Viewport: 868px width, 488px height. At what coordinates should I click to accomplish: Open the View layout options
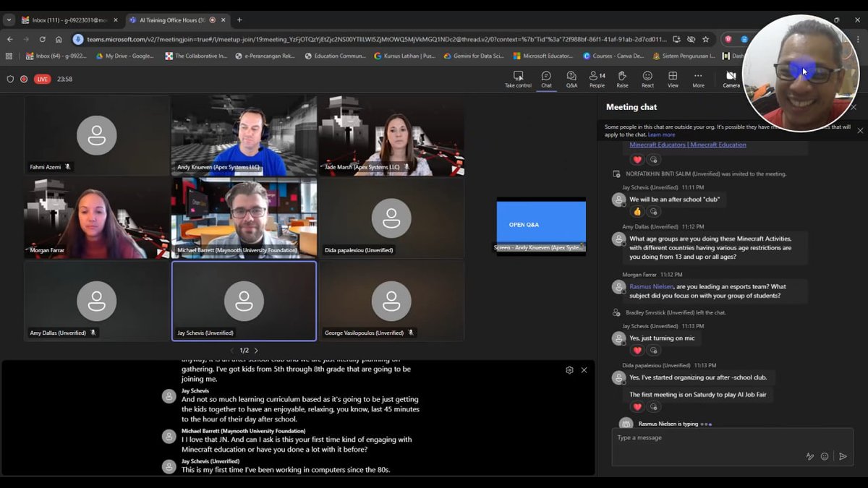tap(673, 80)
